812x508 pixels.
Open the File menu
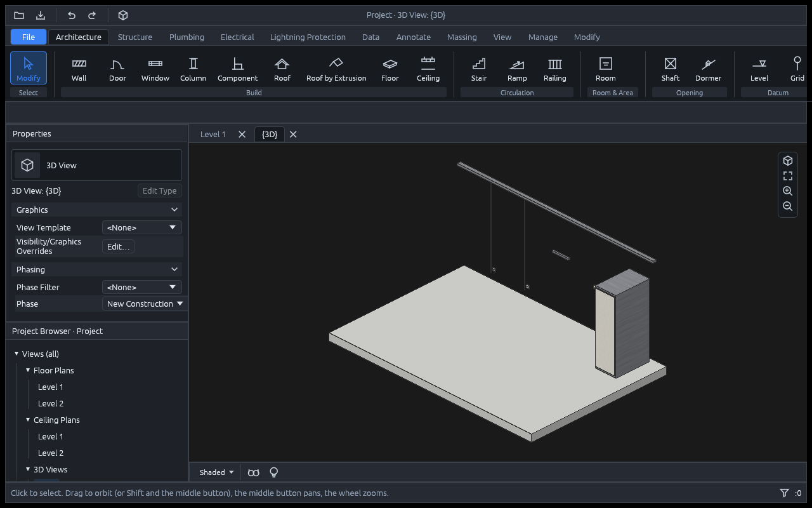point(29,37)
